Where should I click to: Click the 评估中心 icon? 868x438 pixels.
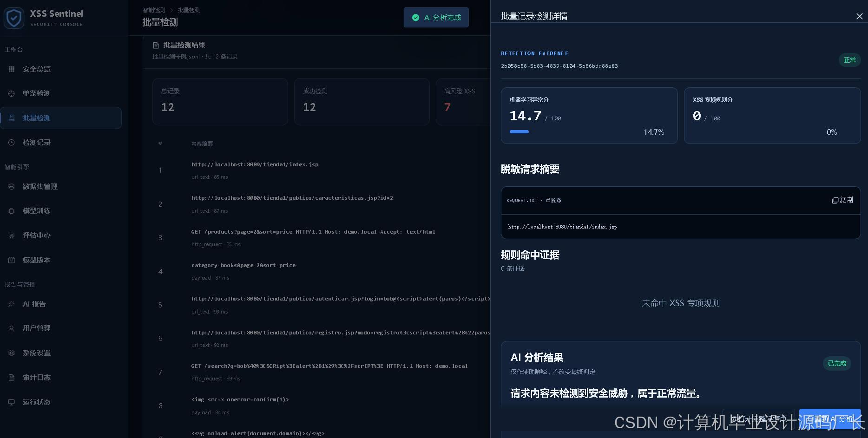coord(12,235)
